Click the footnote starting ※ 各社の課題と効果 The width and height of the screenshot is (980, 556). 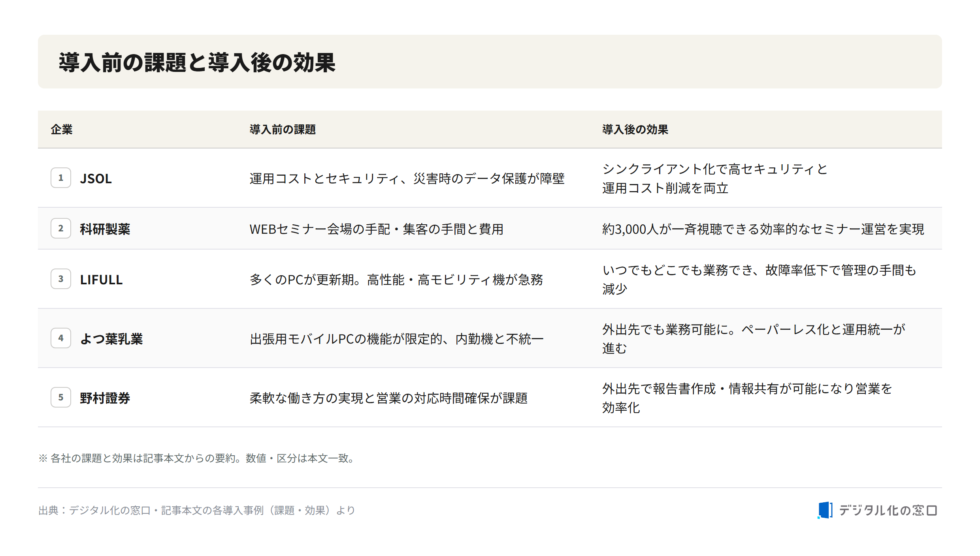click(x=197, y=458)
